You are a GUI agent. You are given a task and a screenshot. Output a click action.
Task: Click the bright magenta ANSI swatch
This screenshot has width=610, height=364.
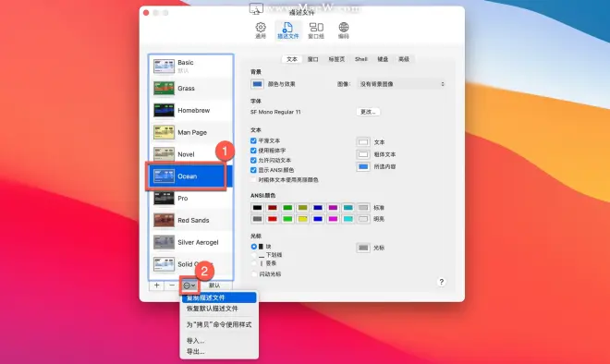pos(333,219)
